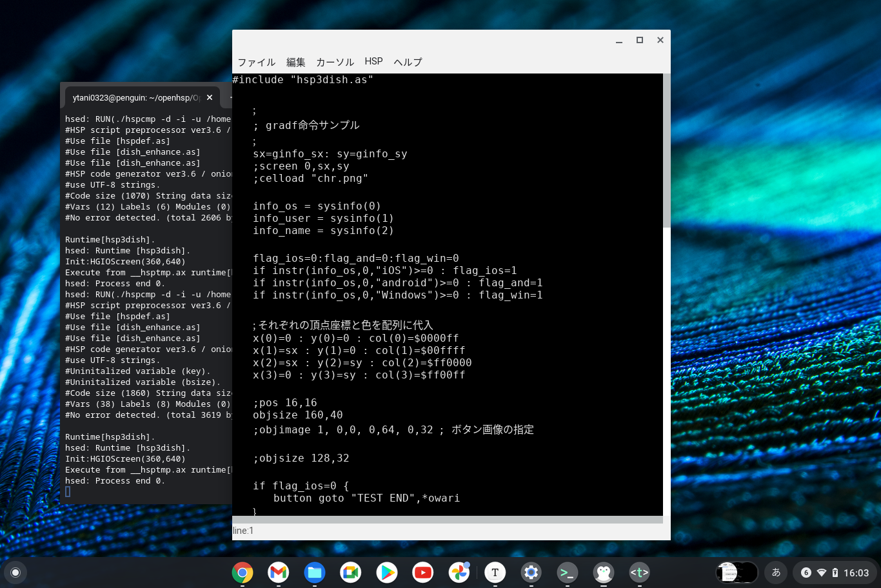881x588 pixels.
Task: Close the HSP editor window
Action: [x=660, y=40]
